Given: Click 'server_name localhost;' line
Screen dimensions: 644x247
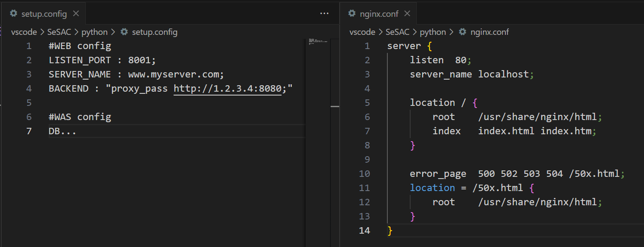Looking at the screenshot, I should coord(472,74).
